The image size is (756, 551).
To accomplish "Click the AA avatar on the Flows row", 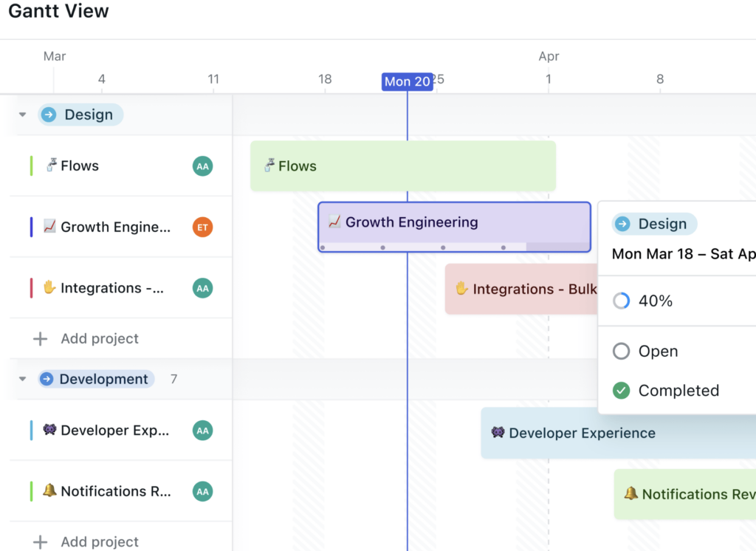I will (202, 166).
